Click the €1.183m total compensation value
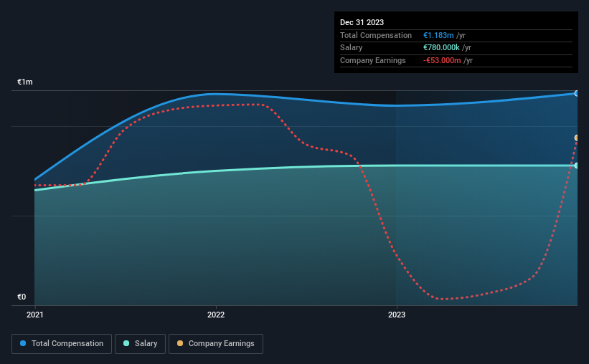589x364 pixels. [x=438, y=35]
